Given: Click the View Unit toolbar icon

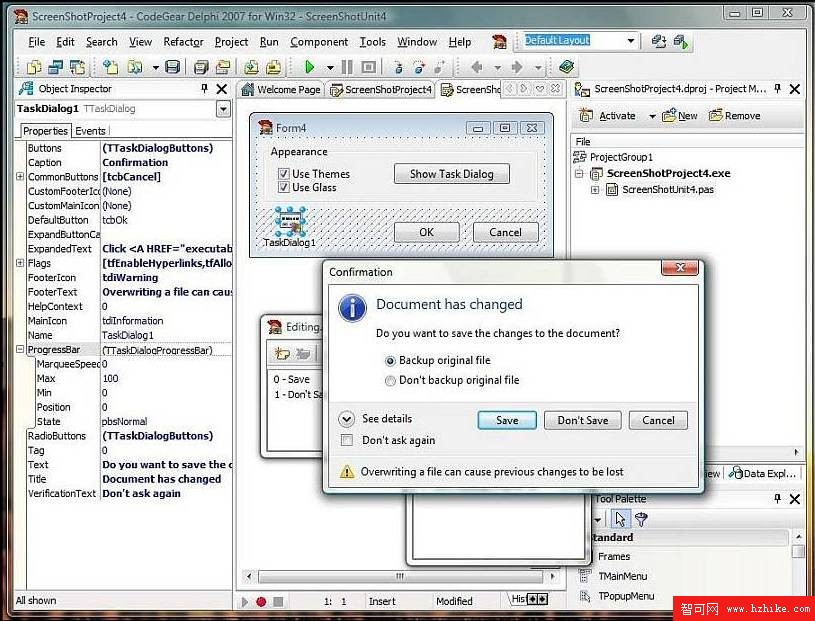Looking at the screenshot, I should point(34,67).
